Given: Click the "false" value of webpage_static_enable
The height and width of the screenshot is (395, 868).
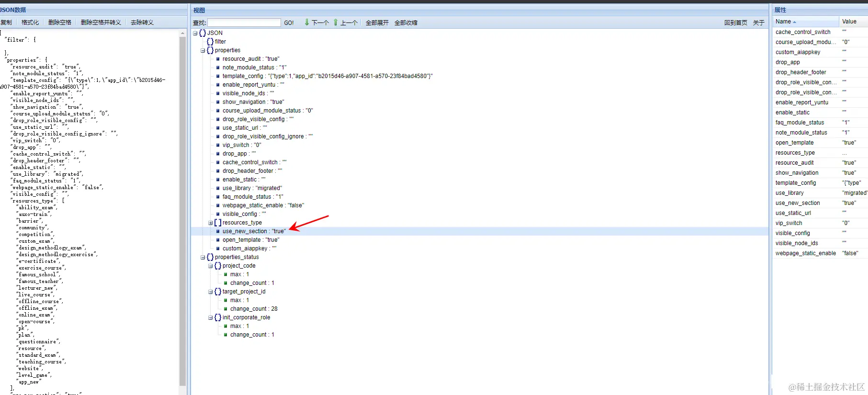Looking at the screenshot, I should click(850, 253).
